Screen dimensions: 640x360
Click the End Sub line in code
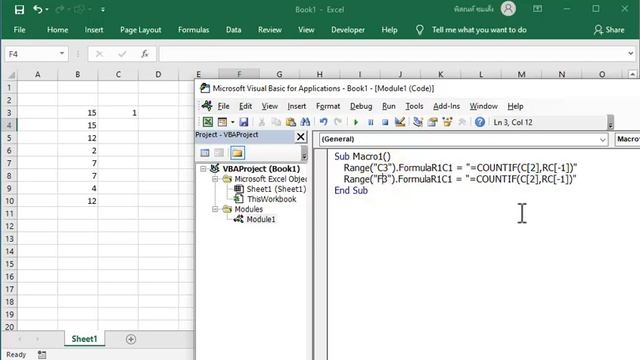(x=351, y=190)
